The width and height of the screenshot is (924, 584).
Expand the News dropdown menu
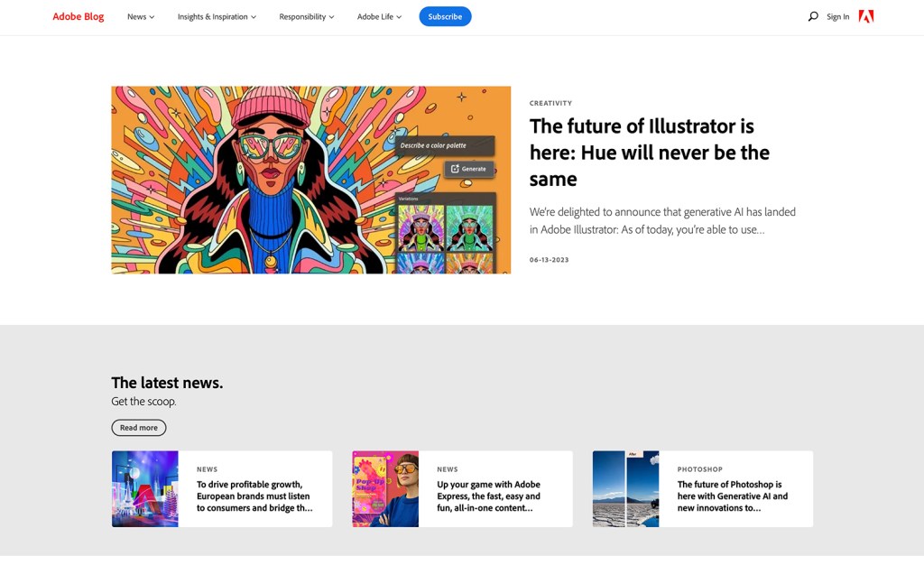[141, 16]
